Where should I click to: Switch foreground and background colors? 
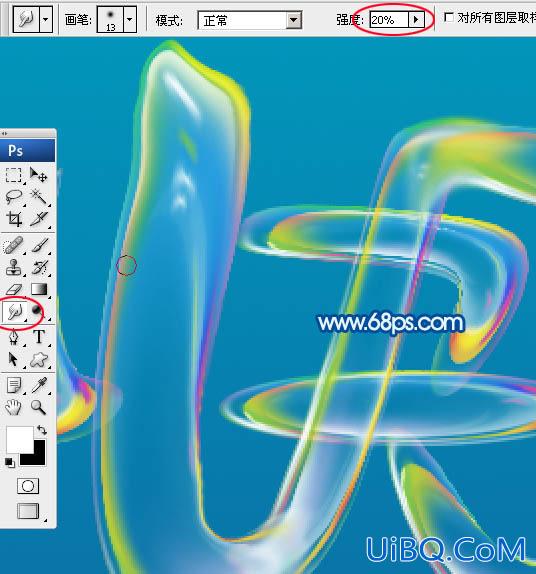click(x=42, y=429)
